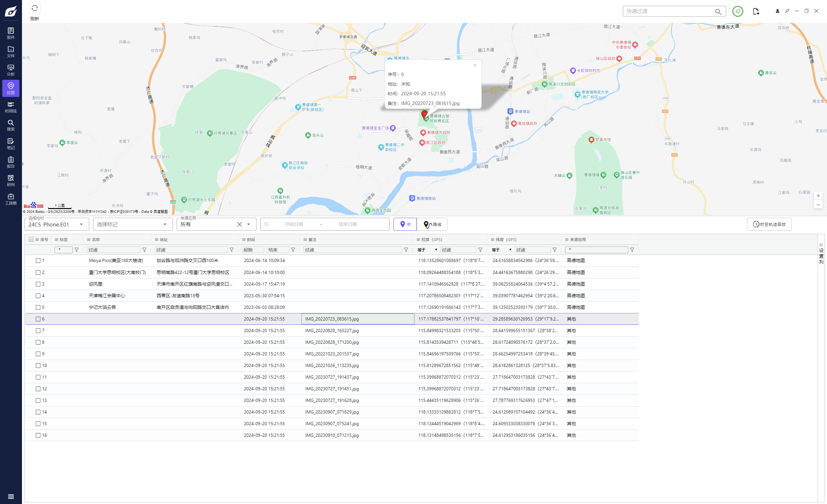Screen dimensions: 827x504
Task: Open the 笔记 (notes) sidebar section
Action: point(11,144)
